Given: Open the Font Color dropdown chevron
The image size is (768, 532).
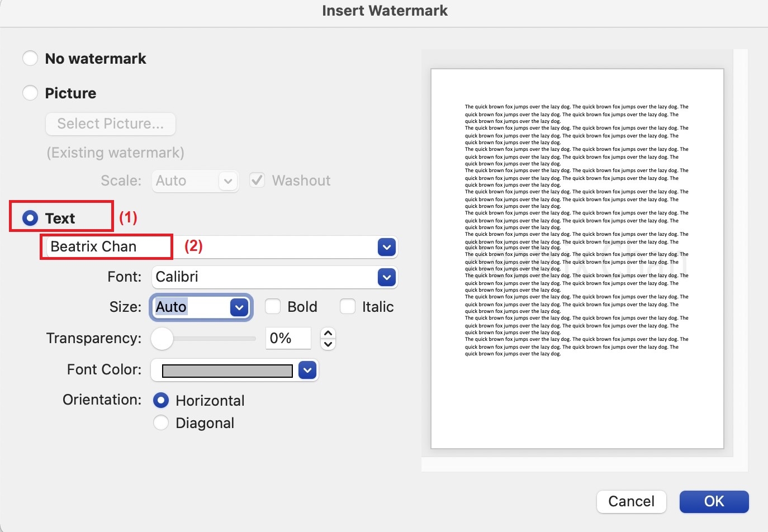Looking at the screenshot, I should 307,370.
